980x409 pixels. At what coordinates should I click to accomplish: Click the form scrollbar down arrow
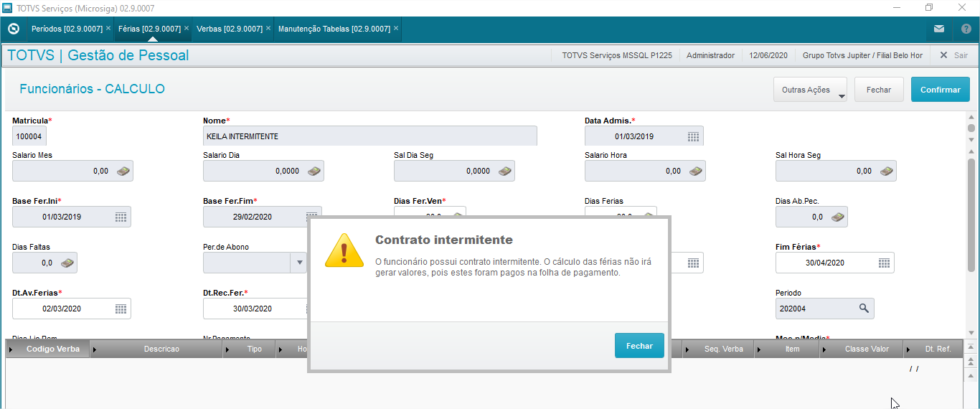[971, 332]
